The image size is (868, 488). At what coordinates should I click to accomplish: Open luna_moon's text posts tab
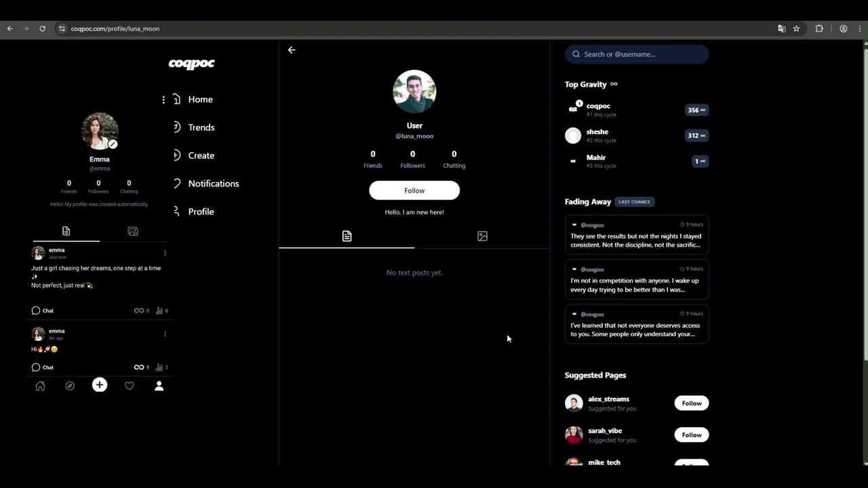[347, 236]
